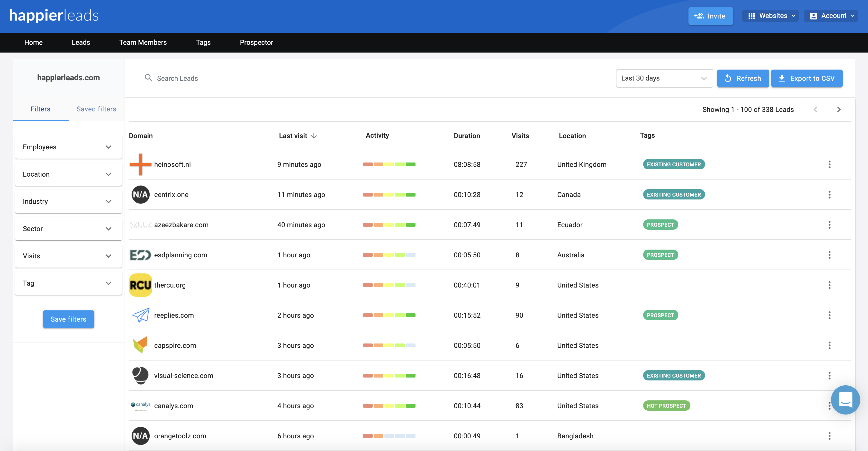Open the Leads menu item
This screenshot has height=451, width=868.
point(81,42)
